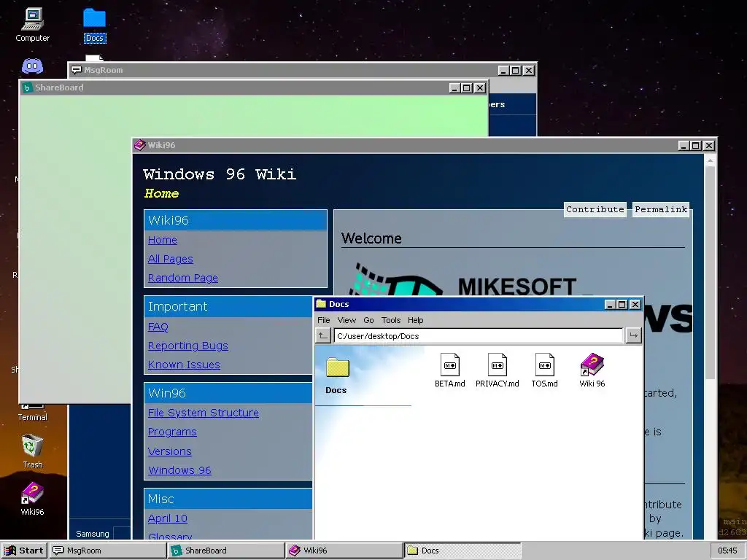Click the Permalink button in Wiki96
Viewport: 747px width, 560px height.
pos(661,209)
